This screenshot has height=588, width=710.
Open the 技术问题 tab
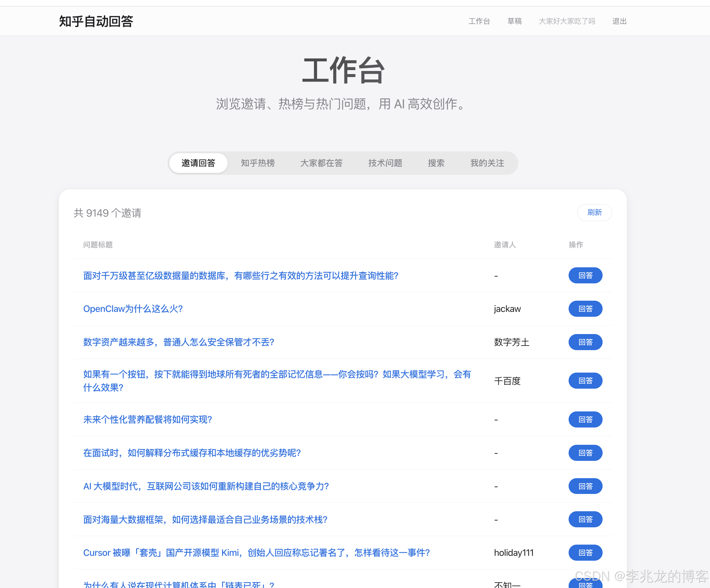click(385, 163)
